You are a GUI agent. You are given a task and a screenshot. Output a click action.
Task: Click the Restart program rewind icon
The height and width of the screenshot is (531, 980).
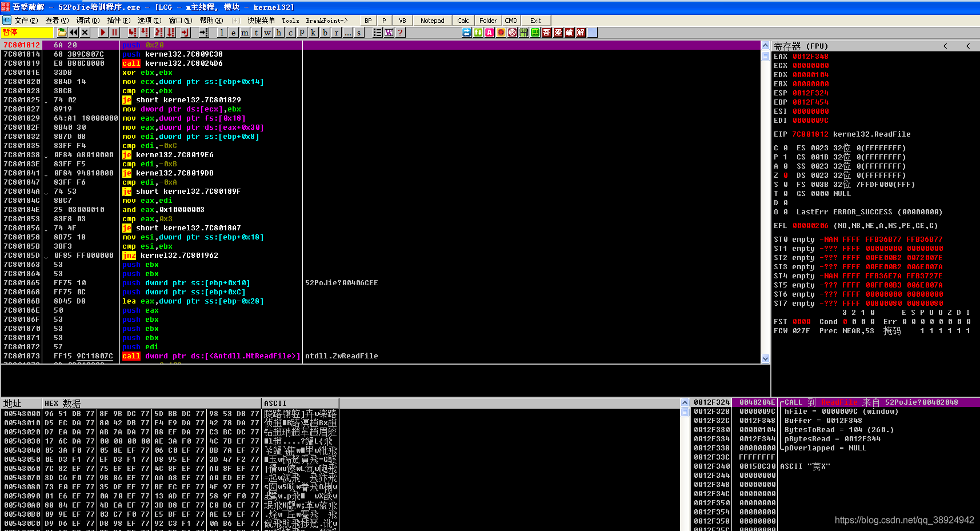coord(74,33)
